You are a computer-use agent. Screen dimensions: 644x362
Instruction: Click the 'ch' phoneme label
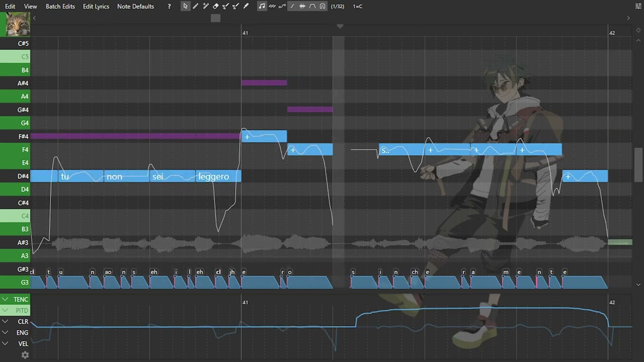coord(415,272)
